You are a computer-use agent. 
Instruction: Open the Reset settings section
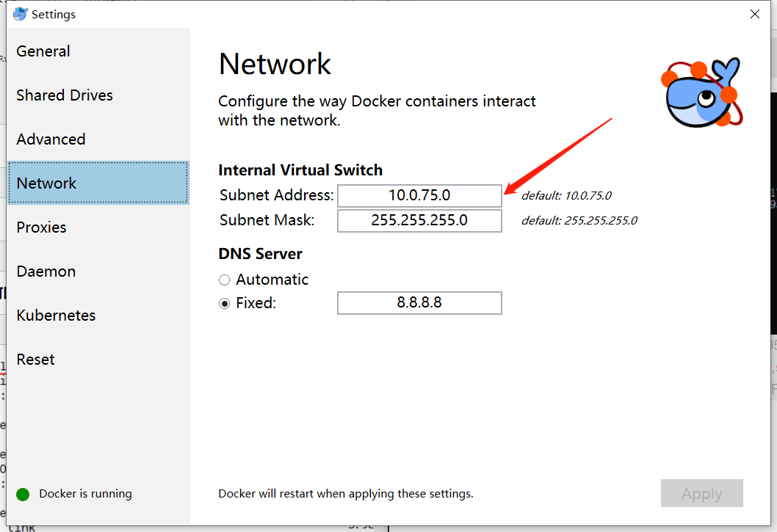pos(35,360)
